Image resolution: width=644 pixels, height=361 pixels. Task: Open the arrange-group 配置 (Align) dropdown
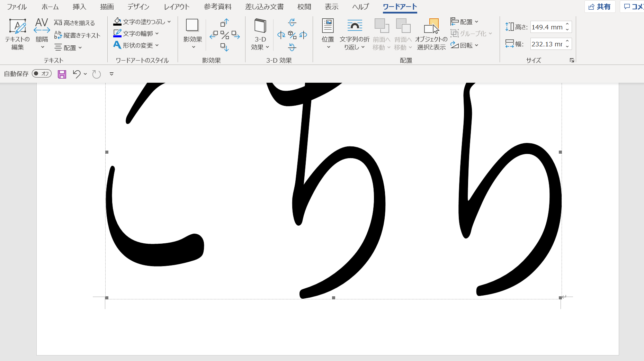click(464, 22)
